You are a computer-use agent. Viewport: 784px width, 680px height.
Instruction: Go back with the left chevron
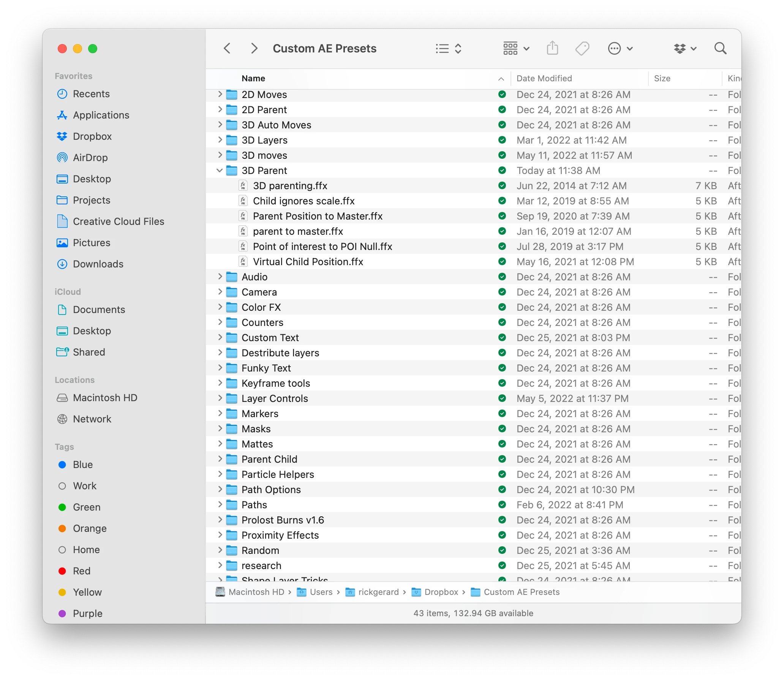(x=227, y=48)
